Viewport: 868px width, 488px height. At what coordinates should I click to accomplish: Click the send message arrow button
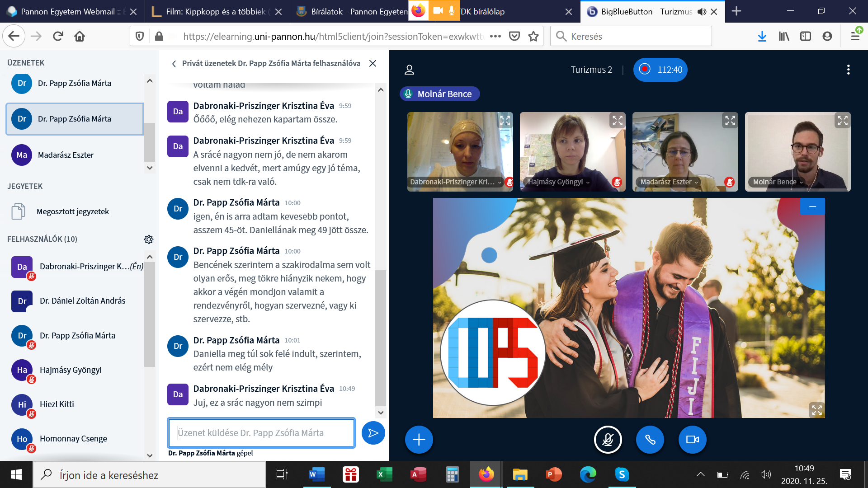[x=373, y=433]
